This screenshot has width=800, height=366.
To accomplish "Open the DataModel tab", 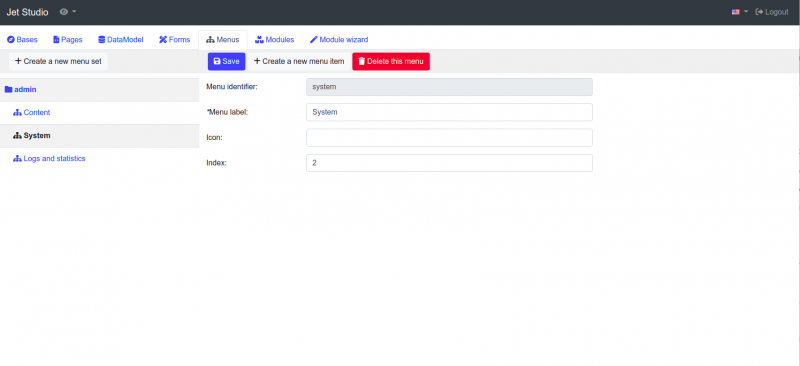I will (x=121, y=39).
